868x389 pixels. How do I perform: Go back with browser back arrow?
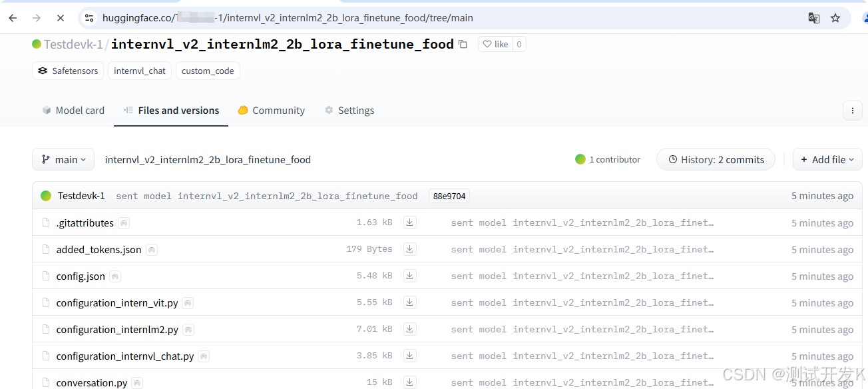pyautogui.click(x=13, y=18)
